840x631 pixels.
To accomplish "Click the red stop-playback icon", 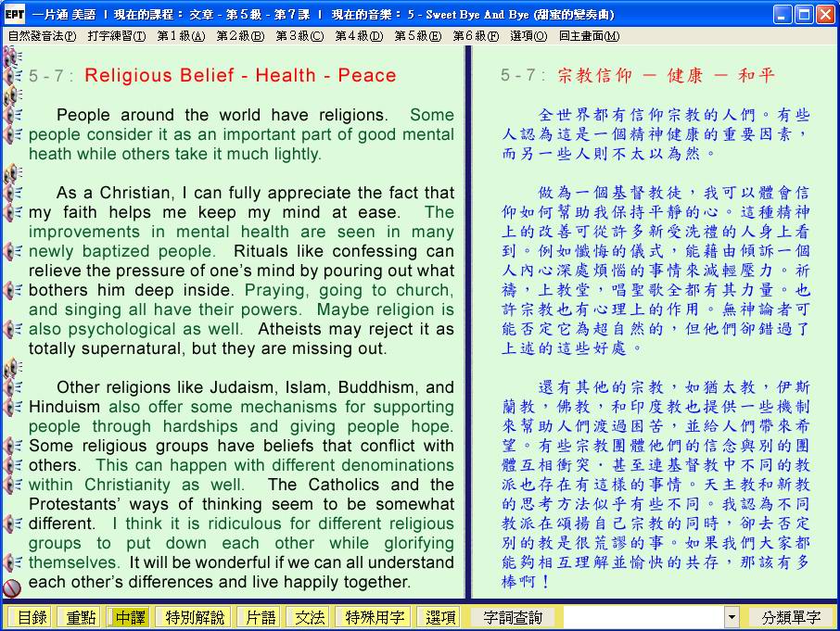I will 12,587.
